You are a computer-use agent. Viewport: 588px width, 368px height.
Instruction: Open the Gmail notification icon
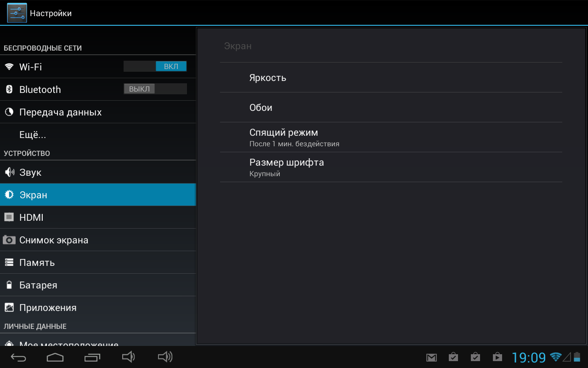(x=431, y=357)
